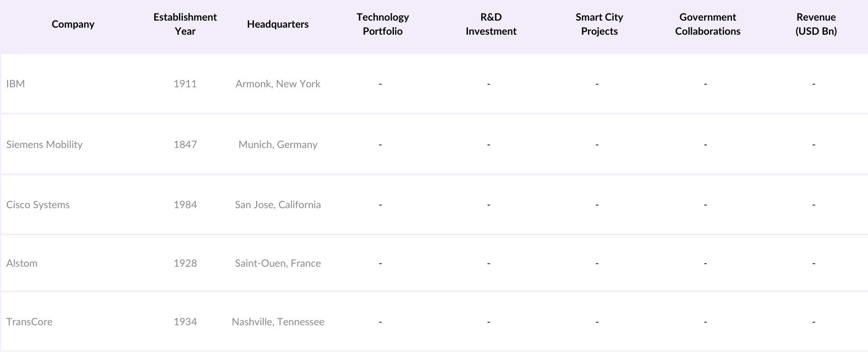
Task: Select the Headquarters column header
Action: (x=278, y=24)
